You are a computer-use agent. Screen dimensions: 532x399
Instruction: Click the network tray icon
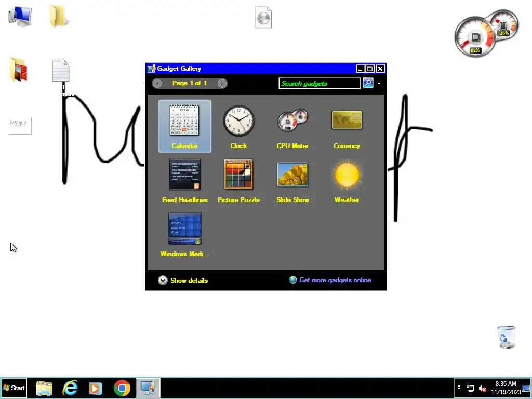tap(470, 388)
